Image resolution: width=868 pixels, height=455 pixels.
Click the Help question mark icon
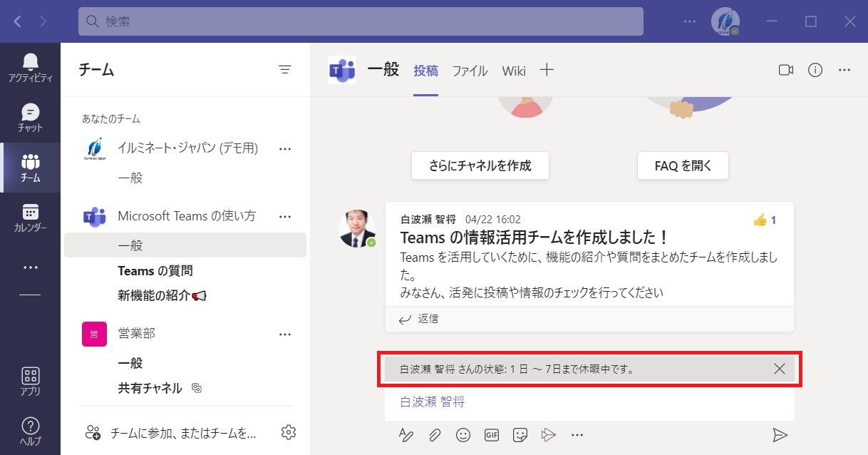point(30,426)
